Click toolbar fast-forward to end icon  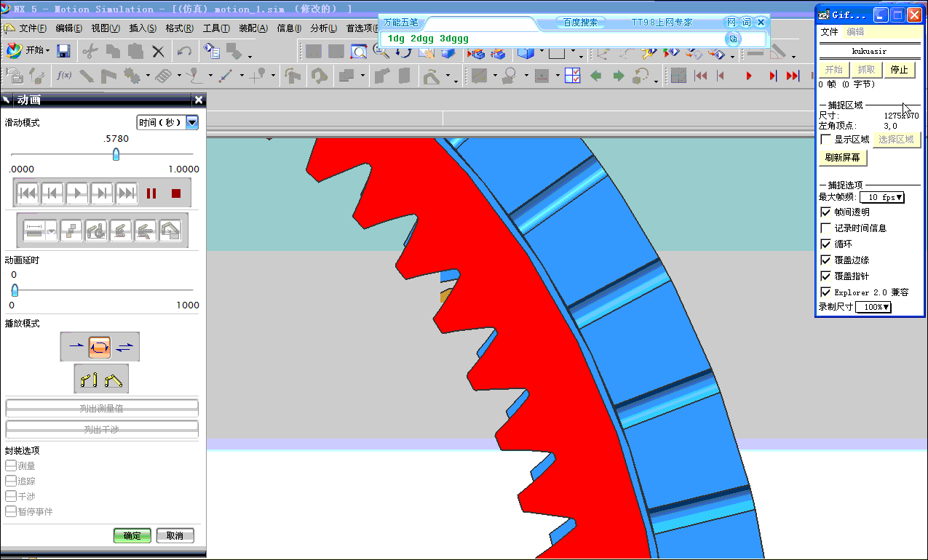coord(793,76)
